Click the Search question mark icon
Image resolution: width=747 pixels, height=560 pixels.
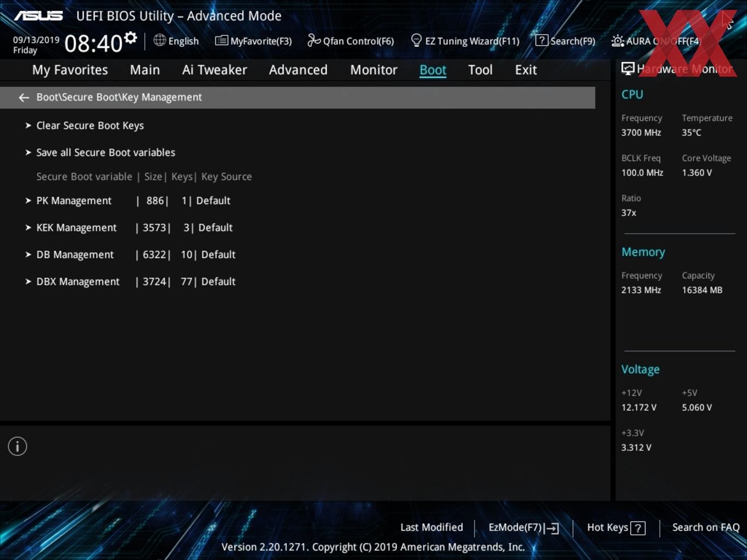click(542, 40)
